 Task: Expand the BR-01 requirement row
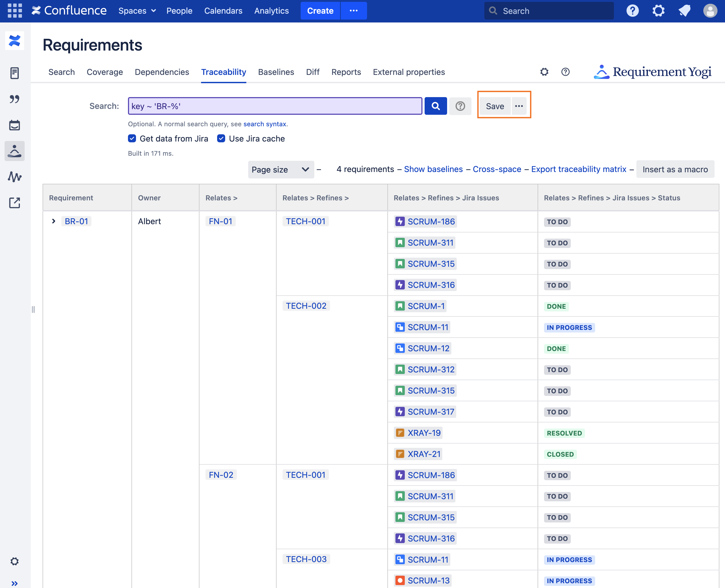(54, 221)
